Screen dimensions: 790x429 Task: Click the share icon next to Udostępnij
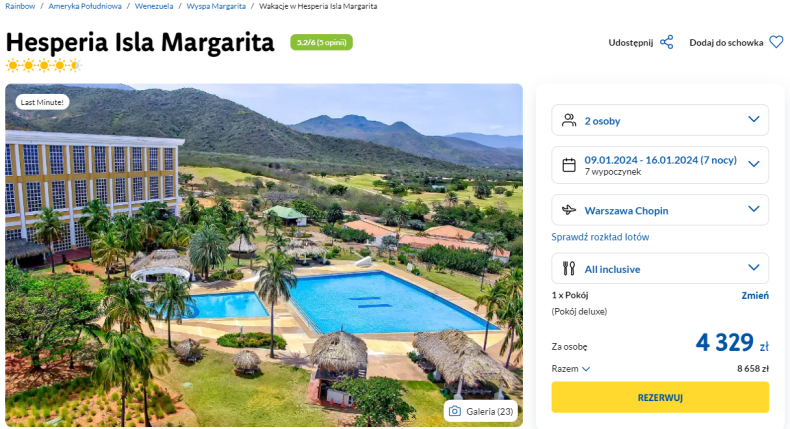click(667, 42)
